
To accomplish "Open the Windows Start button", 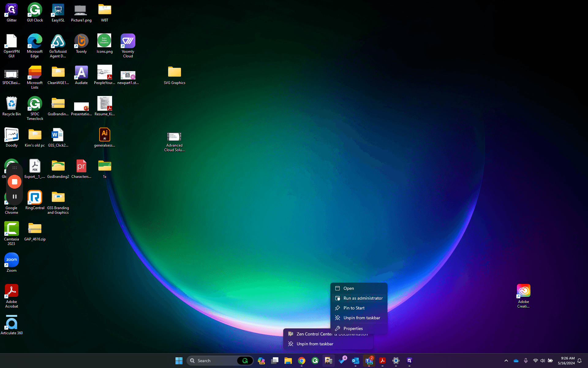I will click(x=179, y=361).
